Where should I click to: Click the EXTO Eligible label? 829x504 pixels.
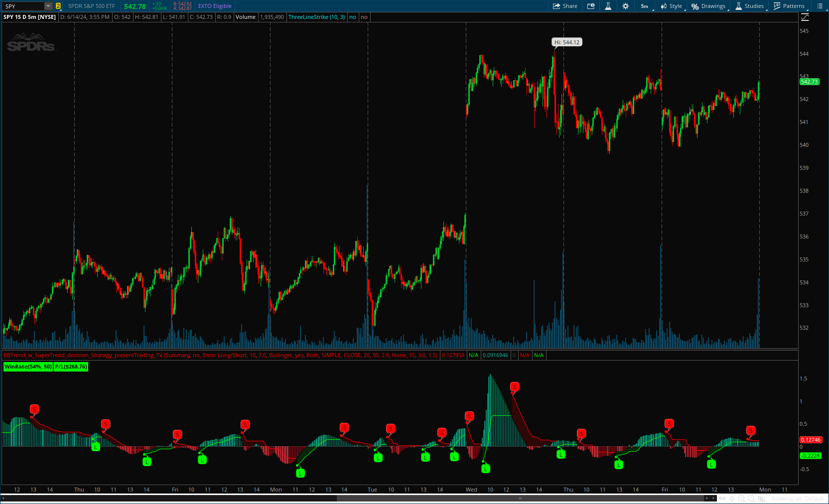pyautogui.click(x=215, y=6)
